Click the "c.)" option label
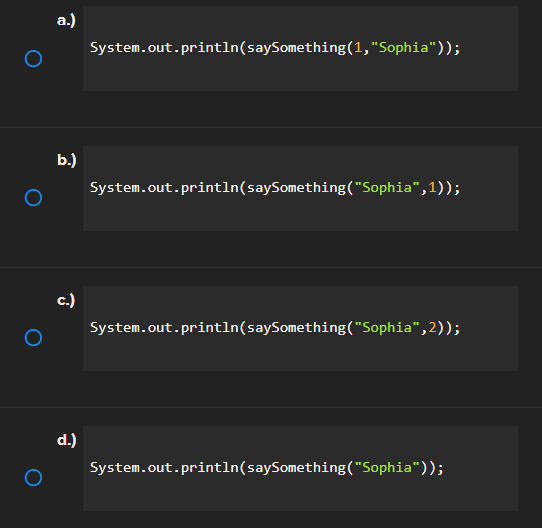Viewport: 542px width, 528px height. (x=66, y=300)
